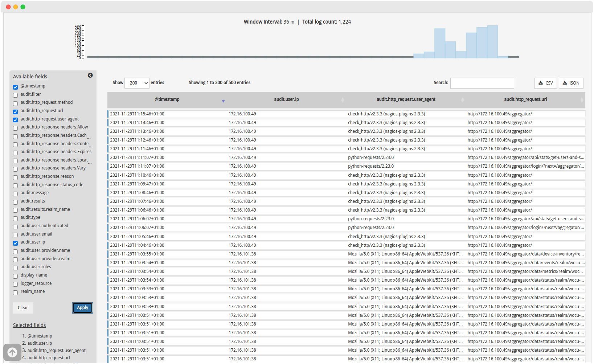Image resolution: width=594 pixels, height=364 pixels.
Task: Click the scroll-to-top arrow icon
Action: pyautogui.click(x=12, y=352)
